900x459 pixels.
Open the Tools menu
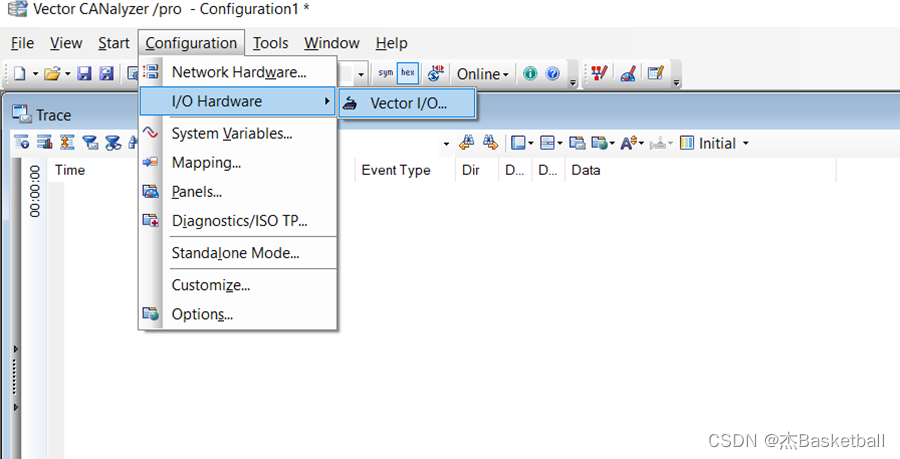pos(270,43)
